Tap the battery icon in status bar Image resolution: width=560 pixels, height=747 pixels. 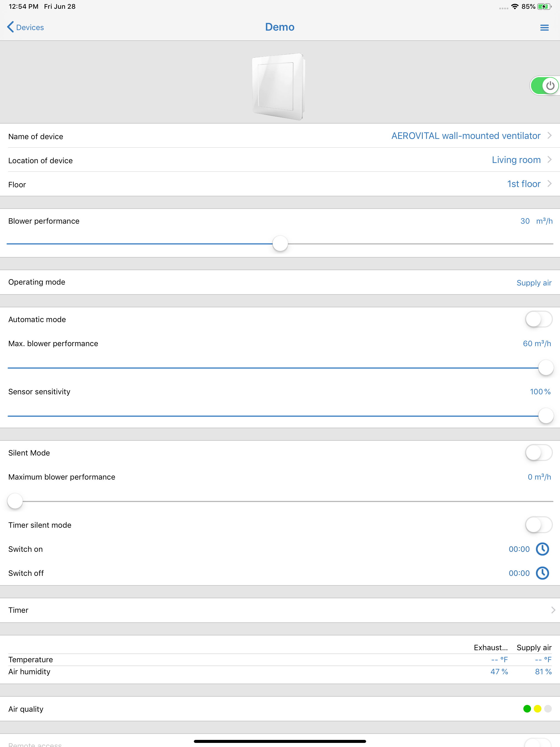(544, 6)
